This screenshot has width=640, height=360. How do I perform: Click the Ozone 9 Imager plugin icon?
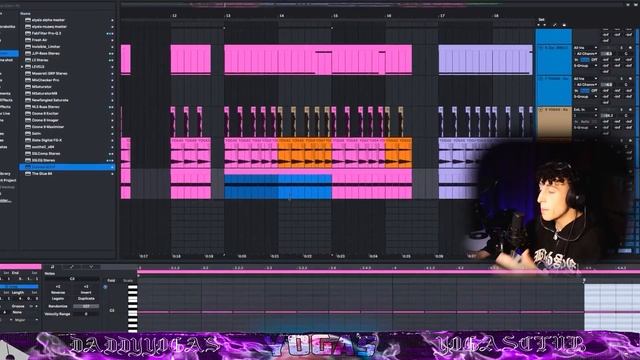coord(28,120)
